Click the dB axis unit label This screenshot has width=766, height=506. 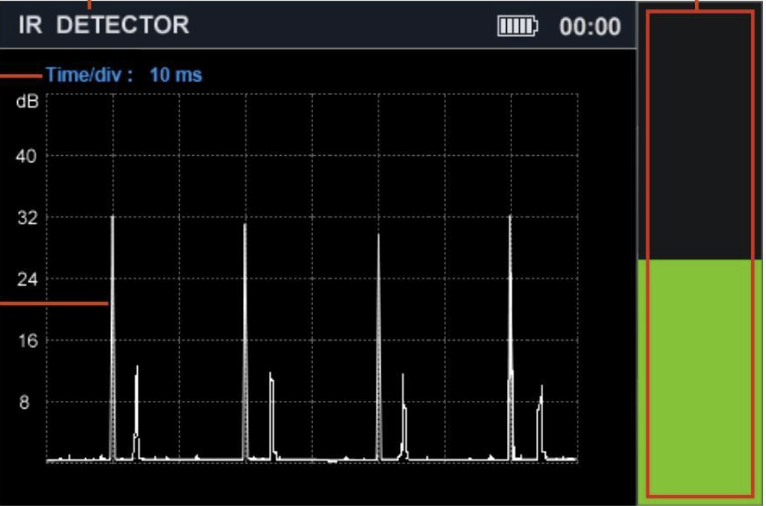coord(27,102)
